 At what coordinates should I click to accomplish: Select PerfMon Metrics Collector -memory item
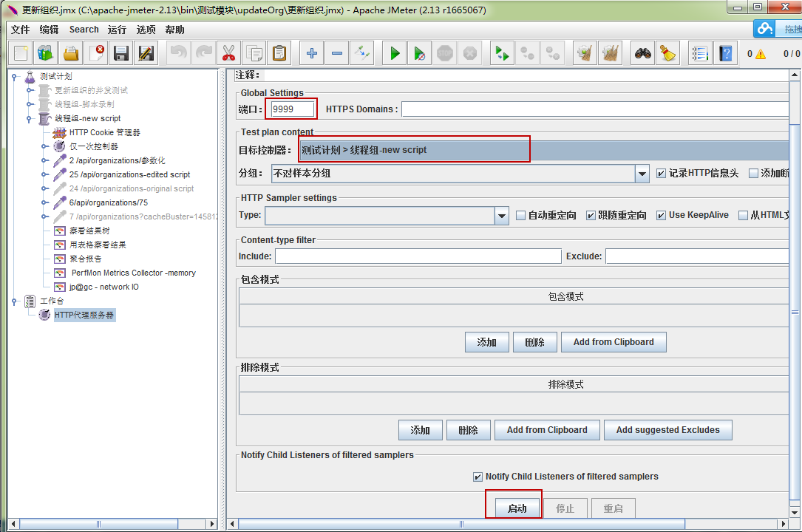pyautogui.click(x=134, y=273)
